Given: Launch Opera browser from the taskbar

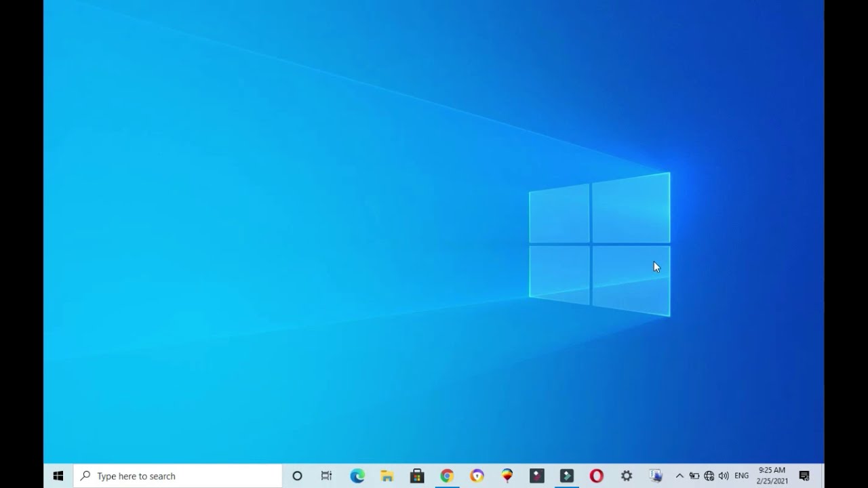Looking at the screenshot, I should point(596,476).
